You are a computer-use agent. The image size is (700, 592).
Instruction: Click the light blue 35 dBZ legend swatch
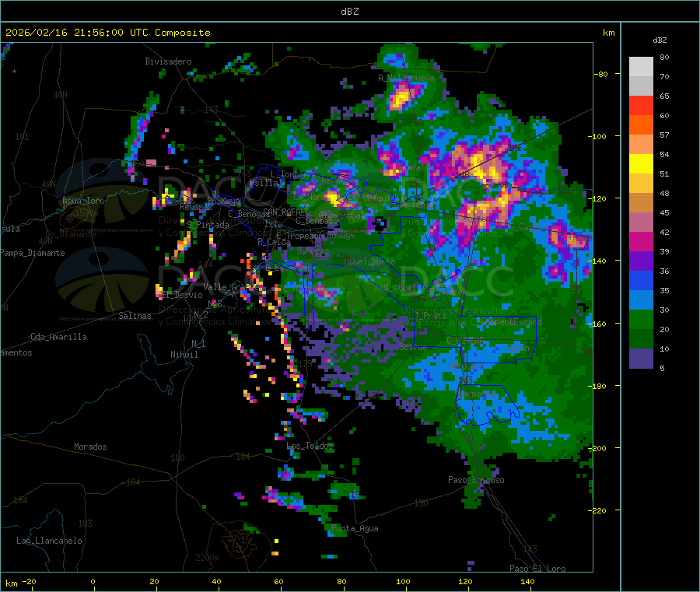[x=641, y=300]
